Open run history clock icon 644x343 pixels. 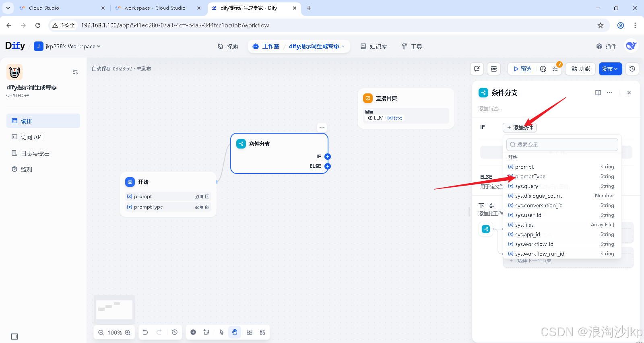[543, 69]
